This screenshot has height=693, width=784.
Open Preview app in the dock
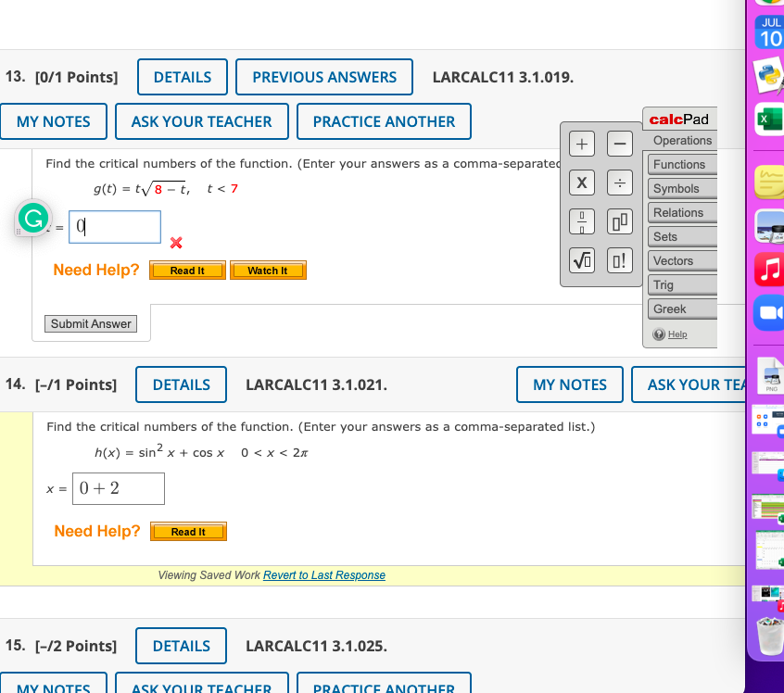coord(769,226)
